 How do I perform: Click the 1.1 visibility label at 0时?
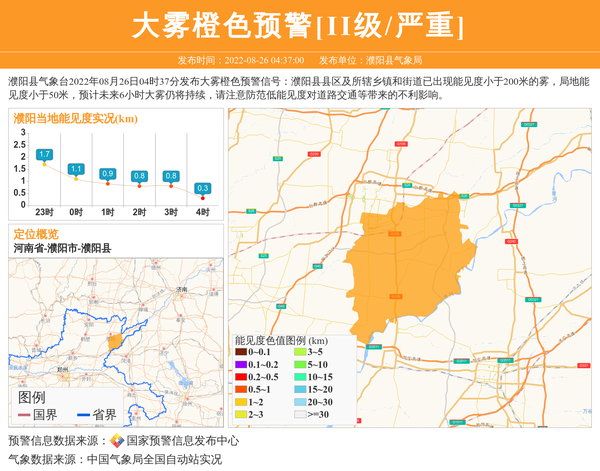(76, 169)
